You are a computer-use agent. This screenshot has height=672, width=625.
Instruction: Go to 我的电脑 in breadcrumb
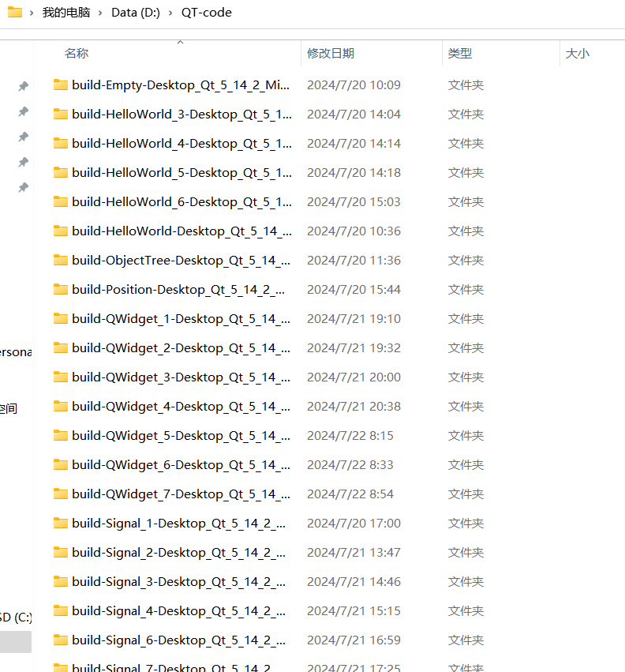pyautogui.click(x=66, y=13)
